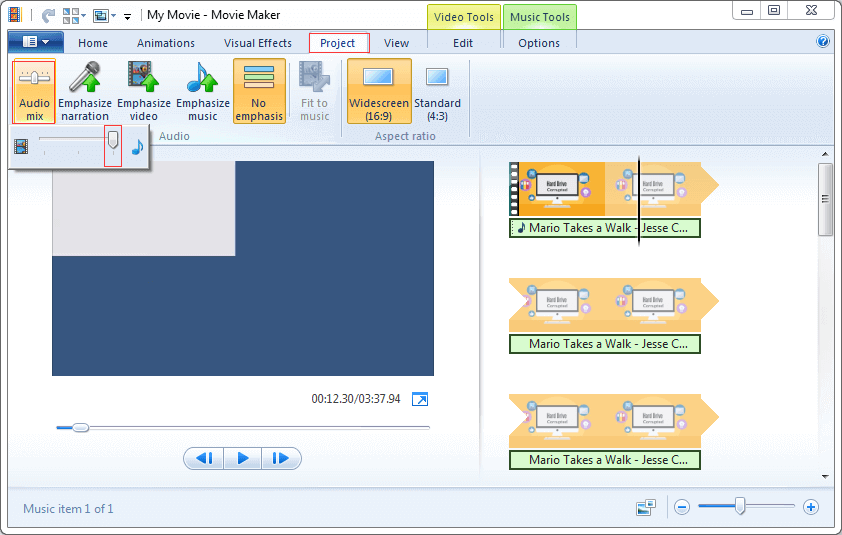
Task: Click the Emphasize narration microphone icon
Action: [x=84, y=90]
